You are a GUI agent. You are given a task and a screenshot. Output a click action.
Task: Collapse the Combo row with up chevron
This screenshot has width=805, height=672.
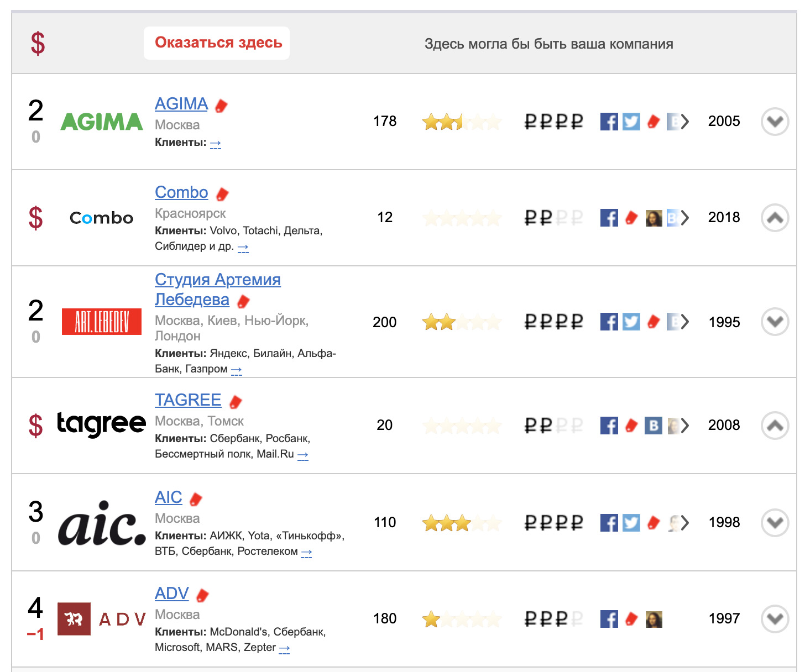(775, 218)
